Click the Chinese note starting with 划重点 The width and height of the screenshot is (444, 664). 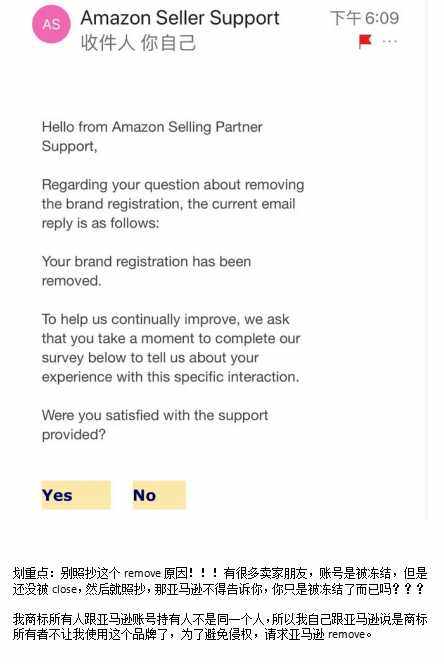click(x=219, y=581)
